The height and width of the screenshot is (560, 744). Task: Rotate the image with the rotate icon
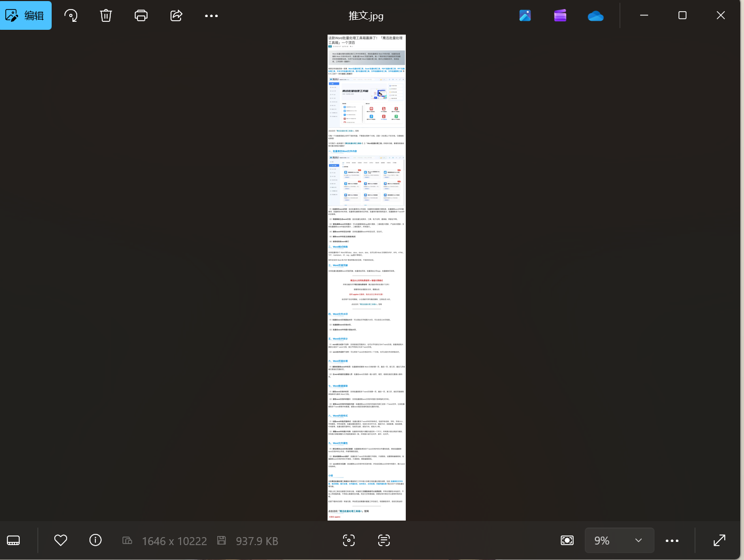click(x=71, y=15)
